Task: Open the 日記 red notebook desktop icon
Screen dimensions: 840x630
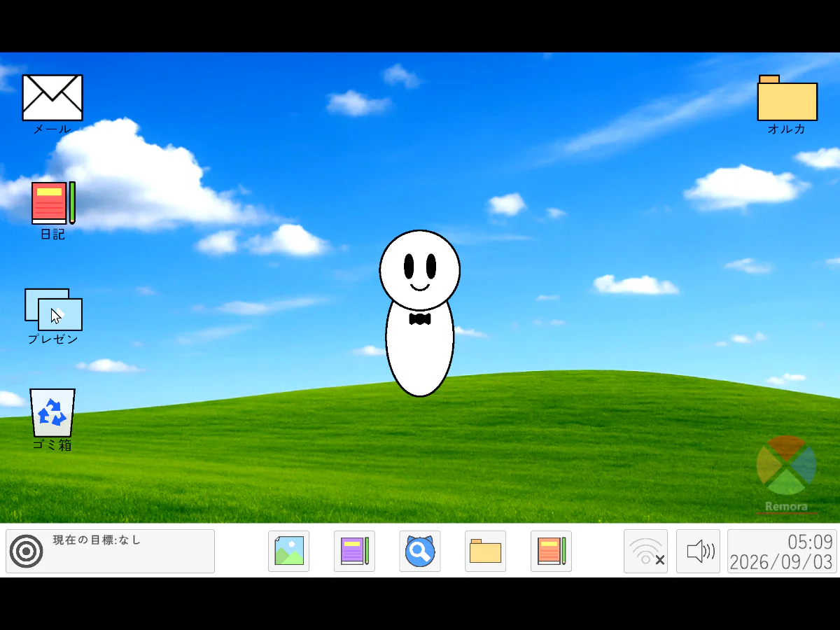Action: (x=53, y=203)
